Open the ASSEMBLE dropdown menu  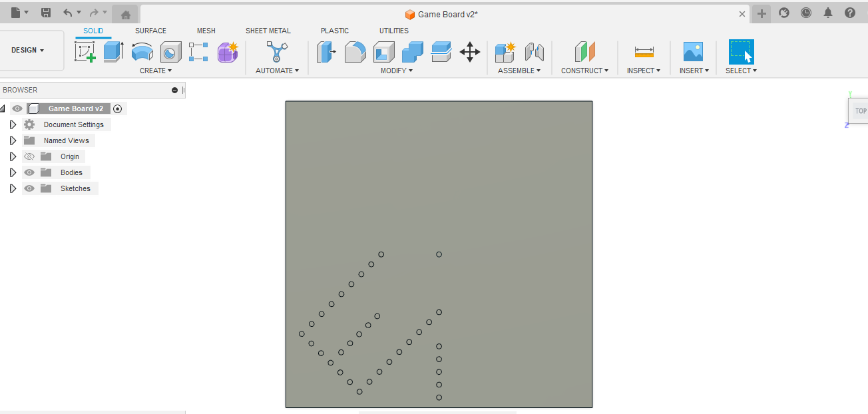point(519,71)
